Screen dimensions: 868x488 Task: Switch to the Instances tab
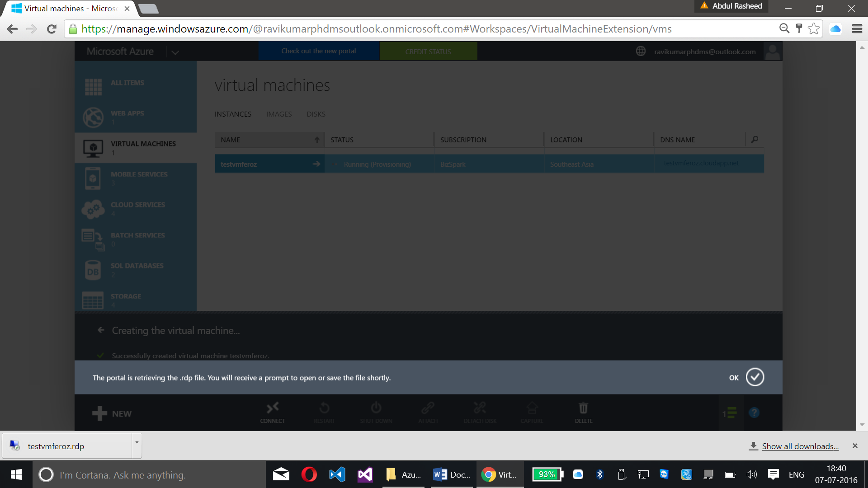tap(233, 114)
